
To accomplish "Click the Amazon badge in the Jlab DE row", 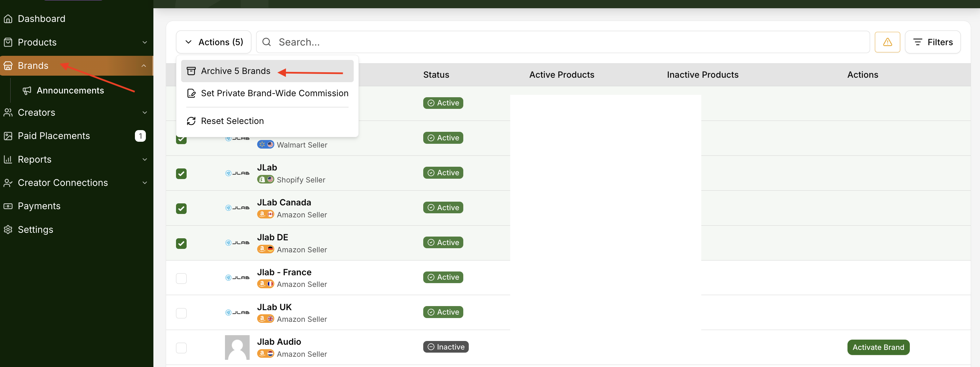I will pyautogui.click(x=265, y=249).
